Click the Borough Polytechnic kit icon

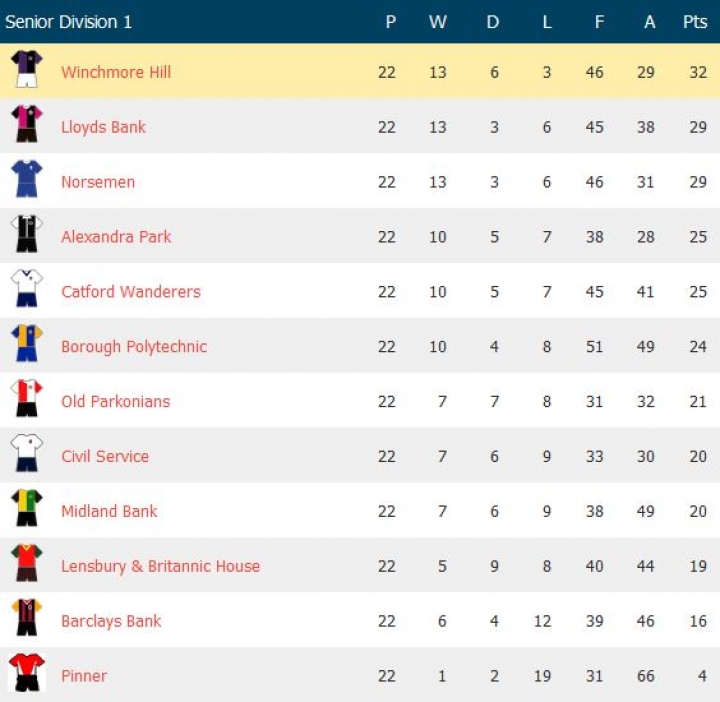[26, 345]
